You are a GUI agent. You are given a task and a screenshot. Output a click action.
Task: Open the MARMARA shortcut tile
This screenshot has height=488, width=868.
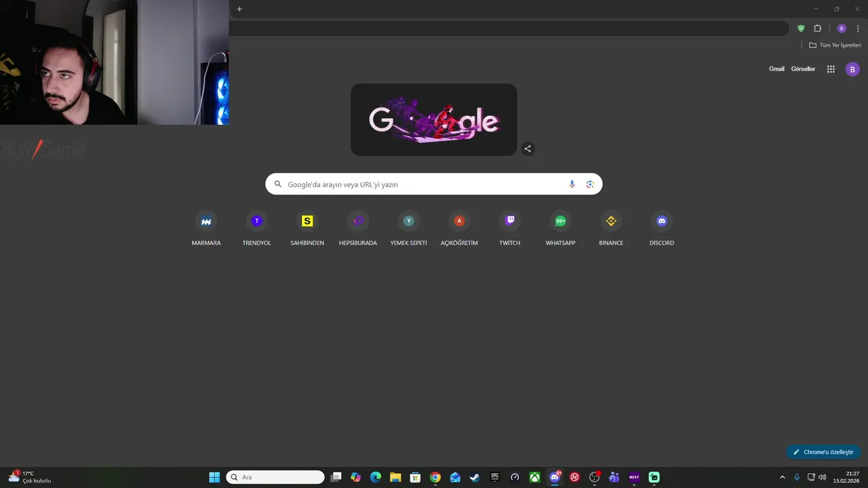pyautogui.click(x=206, y=229)
